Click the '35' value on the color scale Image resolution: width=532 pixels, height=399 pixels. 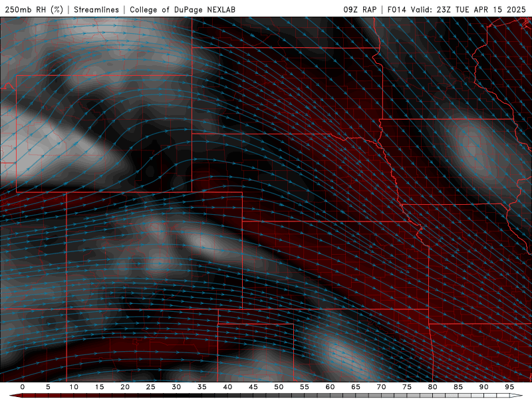pos(202,387)
